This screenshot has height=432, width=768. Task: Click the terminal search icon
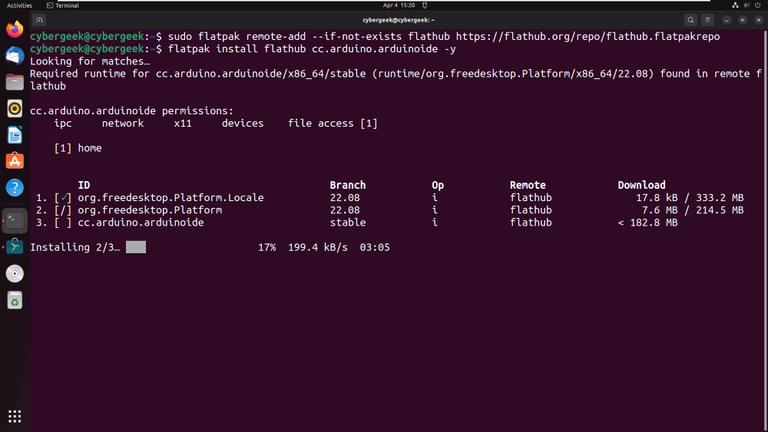690,19
